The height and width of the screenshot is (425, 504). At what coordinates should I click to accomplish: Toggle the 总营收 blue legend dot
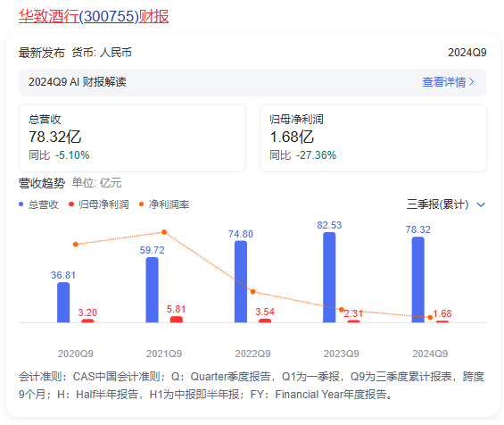[x=21, y=204]
